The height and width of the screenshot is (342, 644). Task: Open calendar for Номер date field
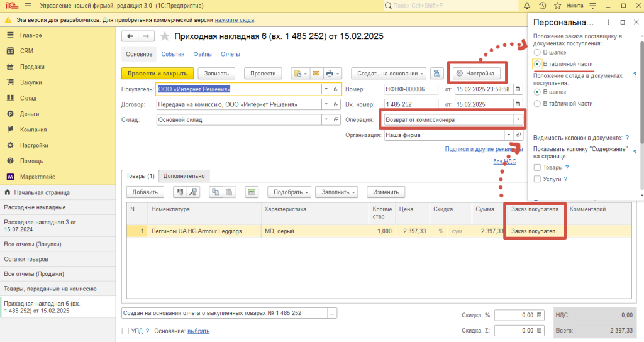click(518, 89)
